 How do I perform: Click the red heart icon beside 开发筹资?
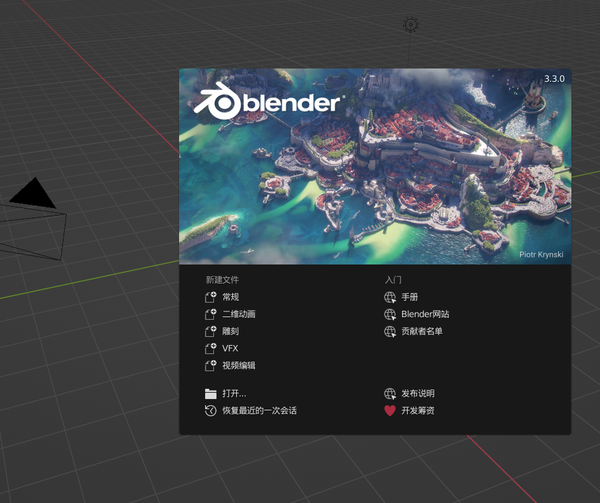point(390,411)
